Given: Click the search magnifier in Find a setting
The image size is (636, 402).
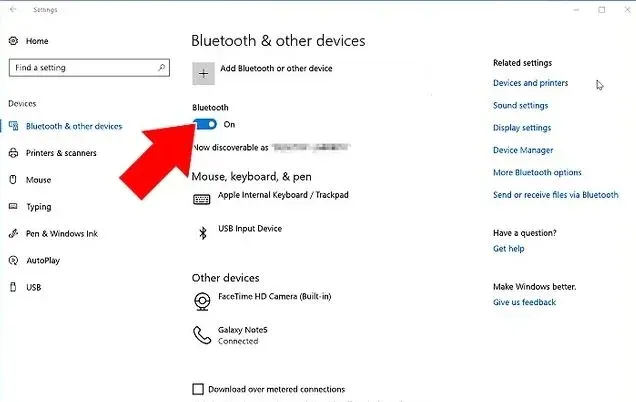Looking at the screenshot, I should tap(162, 68).
